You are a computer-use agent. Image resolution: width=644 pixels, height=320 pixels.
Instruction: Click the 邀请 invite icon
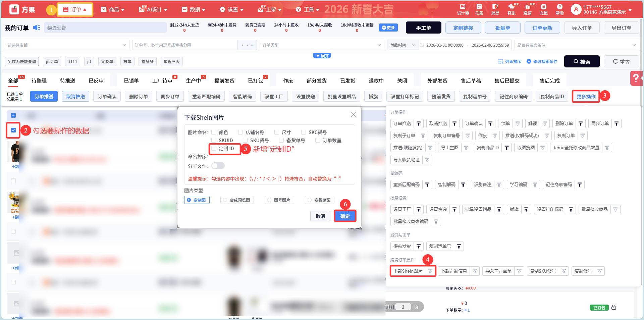coord(528,9)
